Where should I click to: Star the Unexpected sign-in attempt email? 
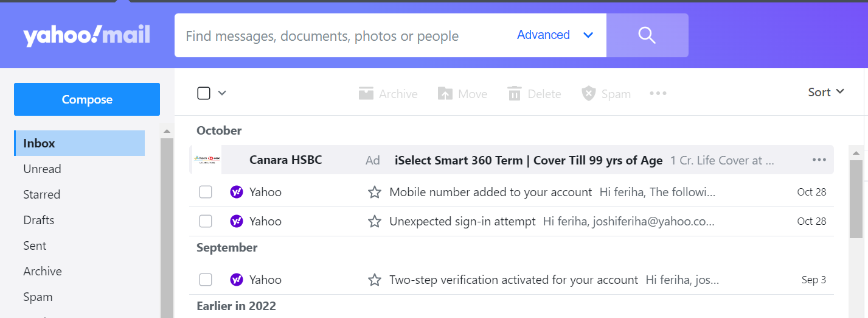point(375,222)
